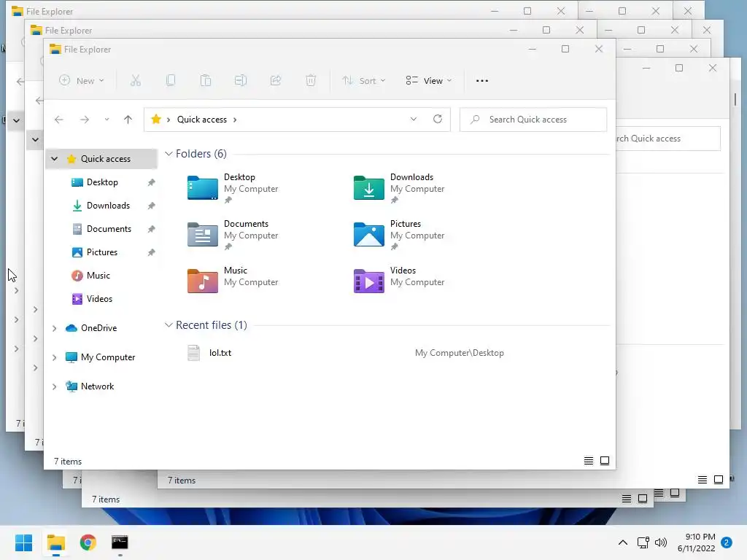This screenshot has height=560, width=747.
Task: Select Desktop in the navigation pane
Action: [x=102, y=182]
